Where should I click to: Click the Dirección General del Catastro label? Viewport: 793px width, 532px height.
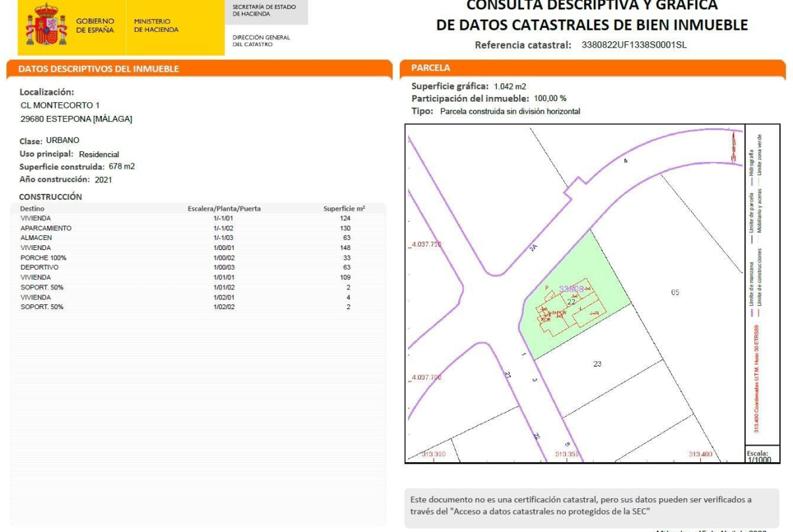tap(261, 41)
